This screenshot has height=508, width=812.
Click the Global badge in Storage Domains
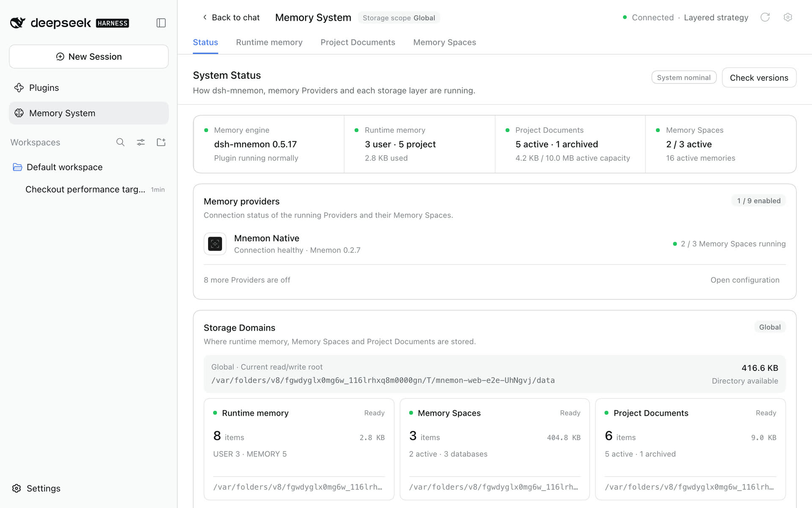point(770,327)
